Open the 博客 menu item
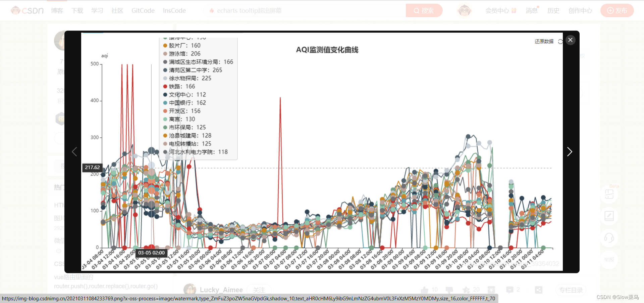 click(57, 10)
